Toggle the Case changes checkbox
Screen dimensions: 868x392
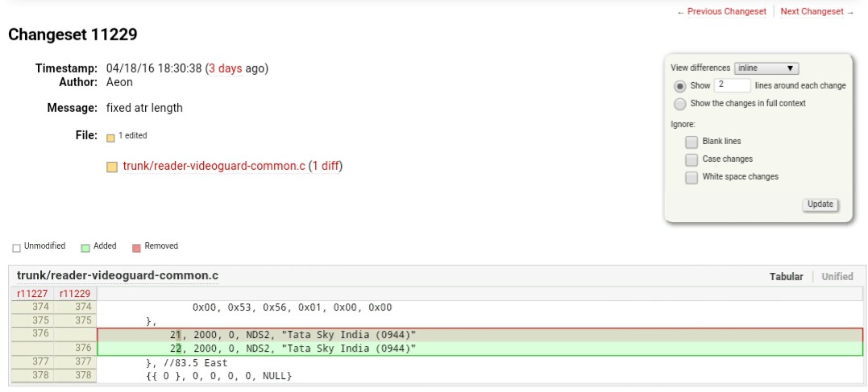[691, 159]
